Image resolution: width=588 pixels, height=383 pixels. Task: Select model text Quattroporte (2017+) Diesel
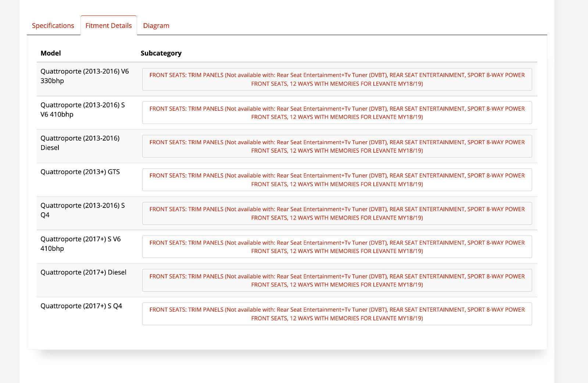pos(83,272)
